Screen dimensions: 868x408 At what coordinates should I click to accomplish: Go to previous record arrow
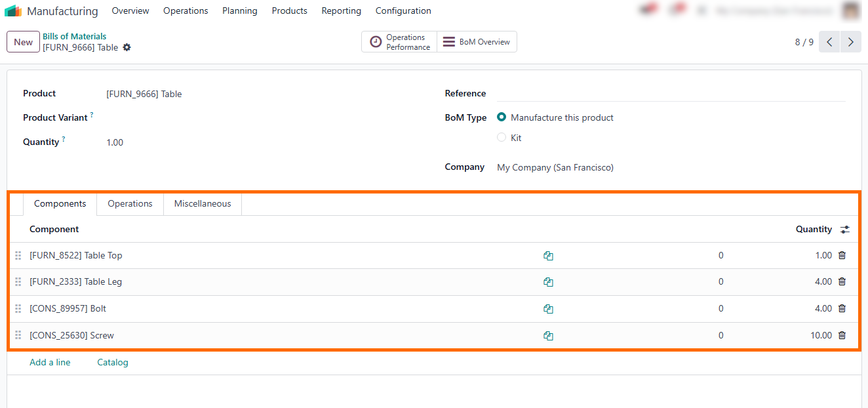click(829, 42)
